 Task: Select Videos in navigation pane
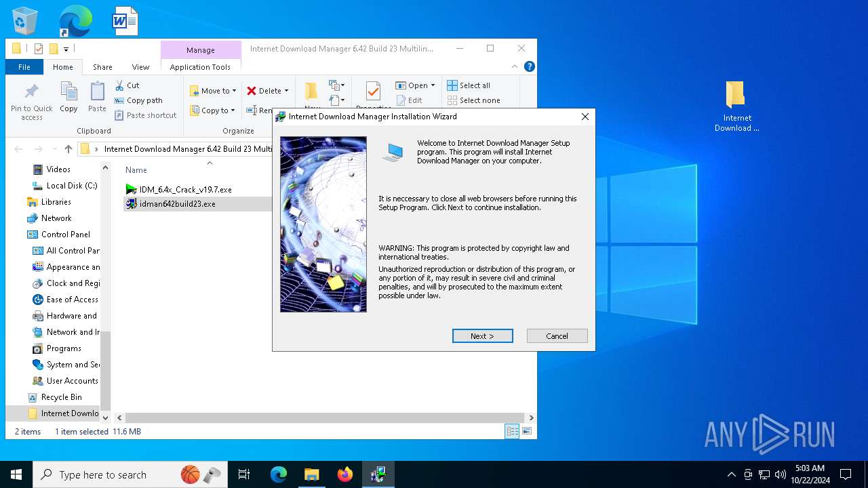pos(58,169)
